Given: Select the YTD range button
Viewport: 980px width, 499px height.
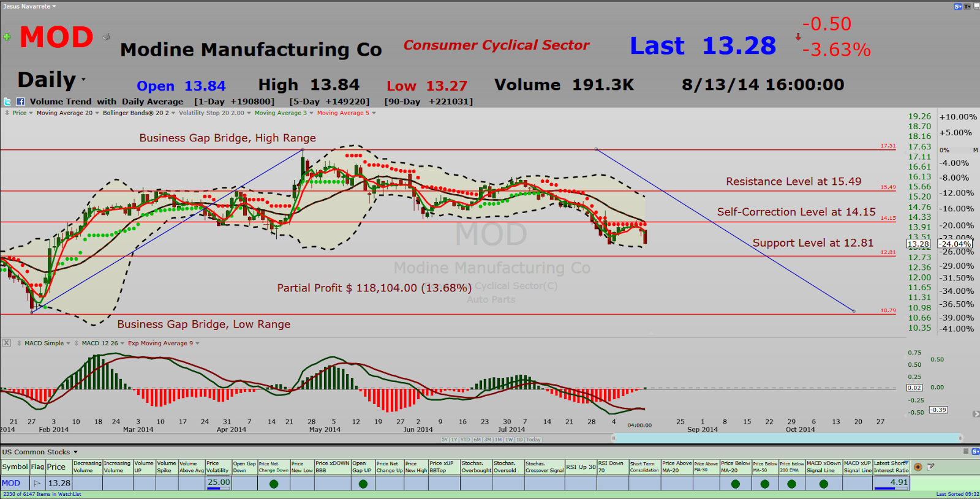Looking at the screenshot, I should pyautogui.click(x=466, y=440).
